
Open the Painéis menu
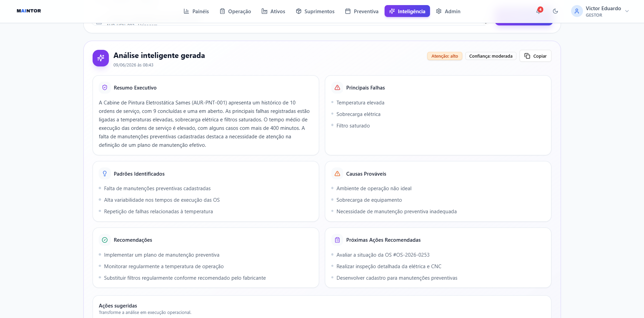pos(196,11)
